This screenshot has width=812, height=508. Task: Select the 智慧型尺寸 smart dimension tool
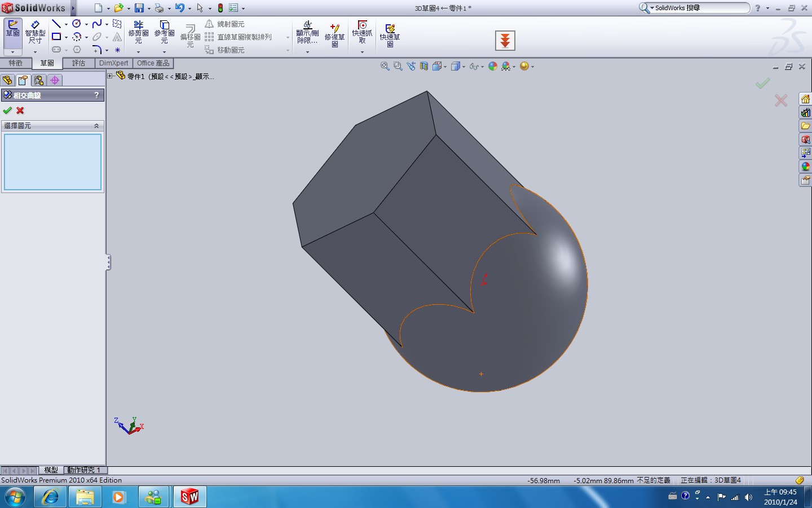pos(35,32)
